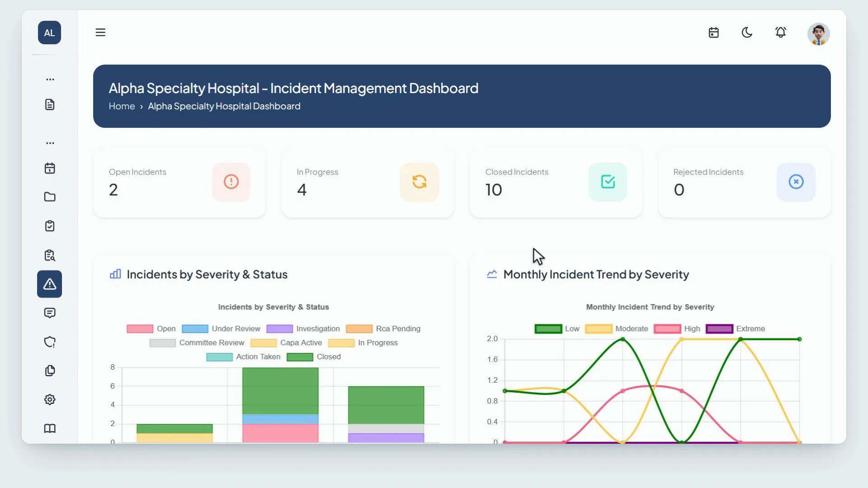The height and width of the screenshot is (488, 868).
Task: Select the active incident warning triangle icon
Action: point(50,284)
